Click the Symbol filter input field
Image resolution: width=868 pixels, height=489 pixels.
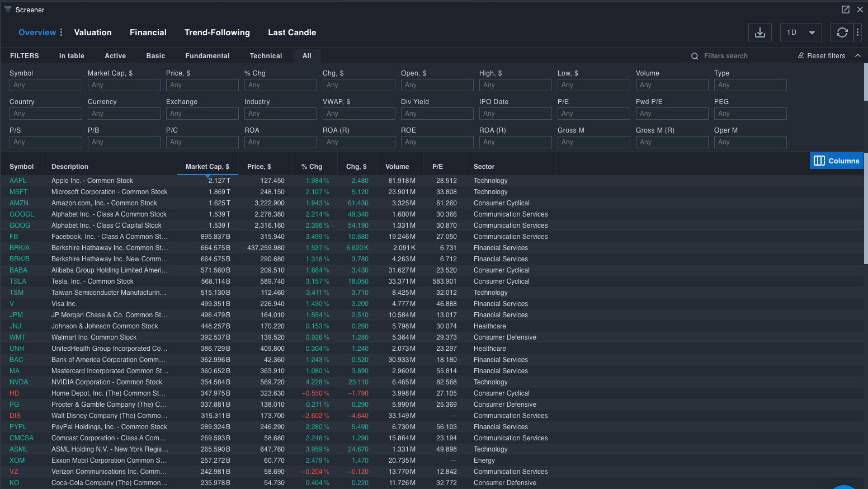[45, 85]
